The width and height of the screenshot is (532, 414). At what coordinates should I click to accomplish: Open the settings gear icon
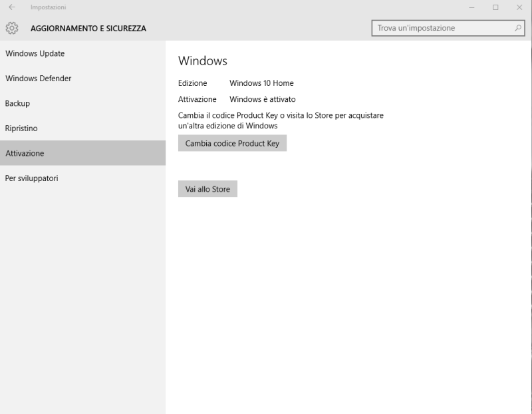click(12, 28)
